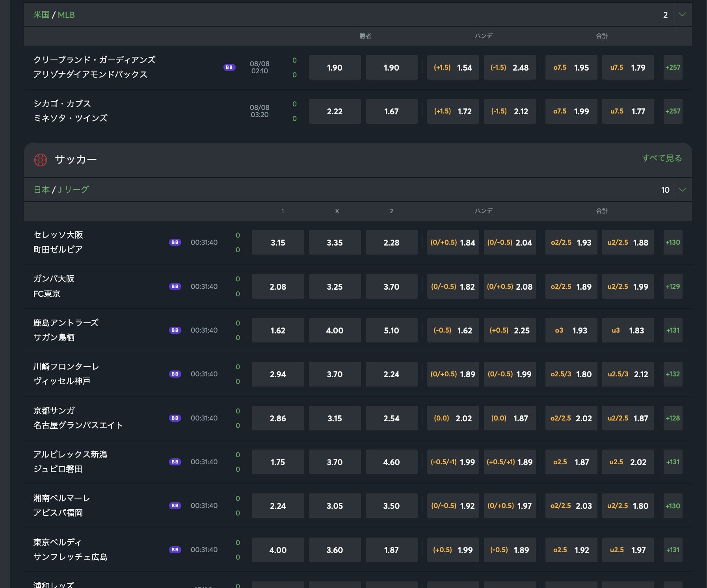The image size is (707, 588).
Task: Select home win odds 3.15 for セレッソ大阪
Action: [x=278, y=243]
